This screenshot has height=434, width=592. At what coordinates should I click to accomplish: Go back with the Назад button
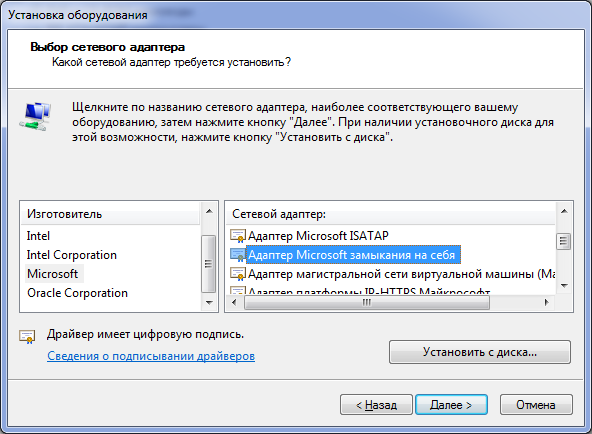point(376,405)
